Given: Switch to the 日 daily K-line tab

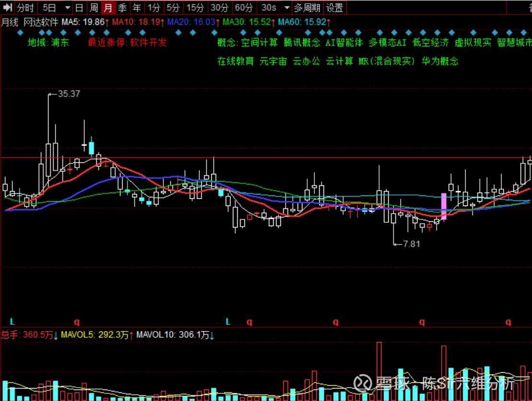Looking at the screenshot, I should (x=79, y=8).
